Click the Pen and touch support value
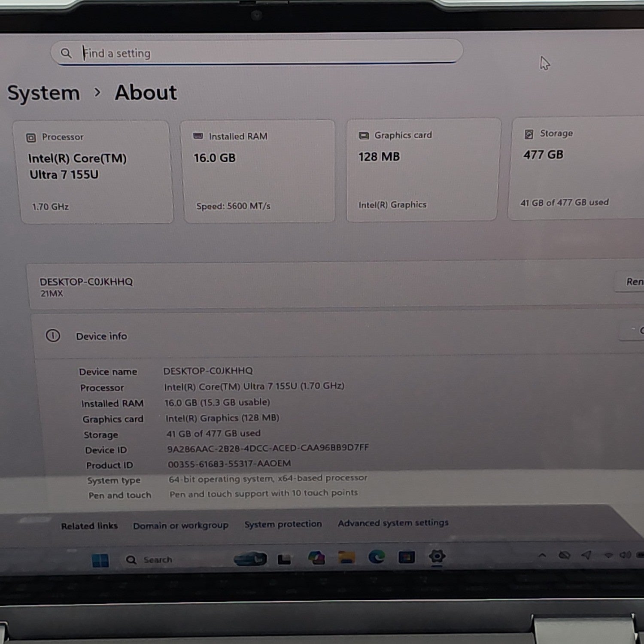The height and width of the screenshot is (644, 644). point(264,493)
